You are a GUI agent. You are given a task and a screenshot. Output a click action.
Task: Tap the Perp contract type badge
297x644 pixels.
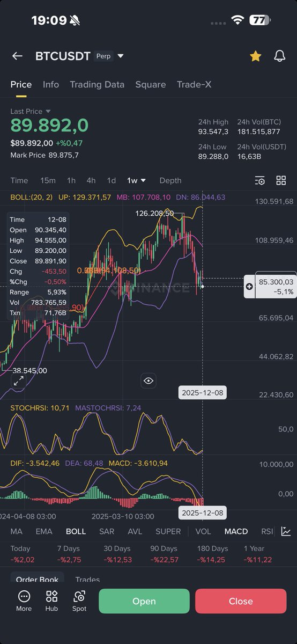pyautogui.click(x=103, y=56)
